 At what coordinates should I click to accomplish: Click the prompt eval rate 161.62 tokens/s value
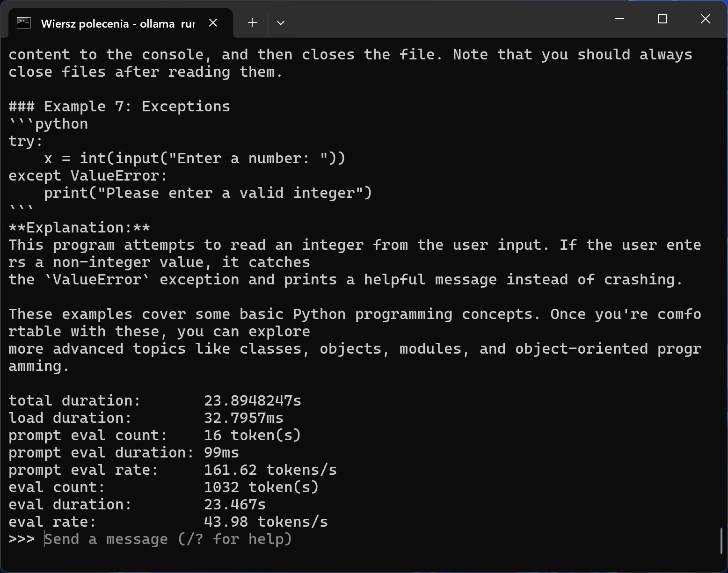coord(270,470)
